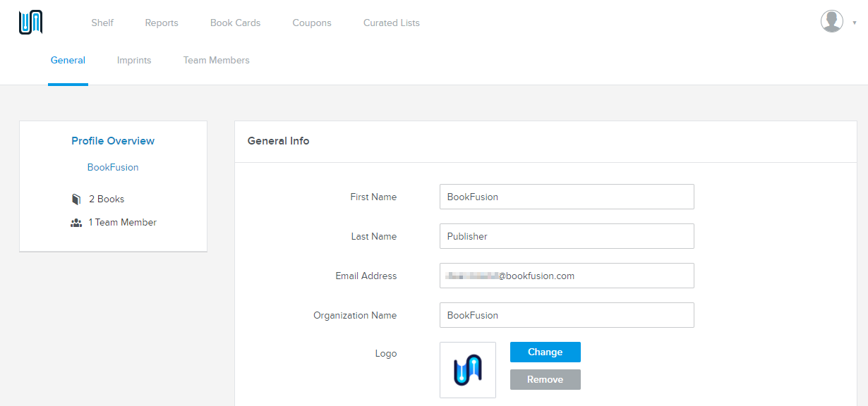
Task: Click the Organization Name label
Action: pyautogui.click(x=355, y=315)
